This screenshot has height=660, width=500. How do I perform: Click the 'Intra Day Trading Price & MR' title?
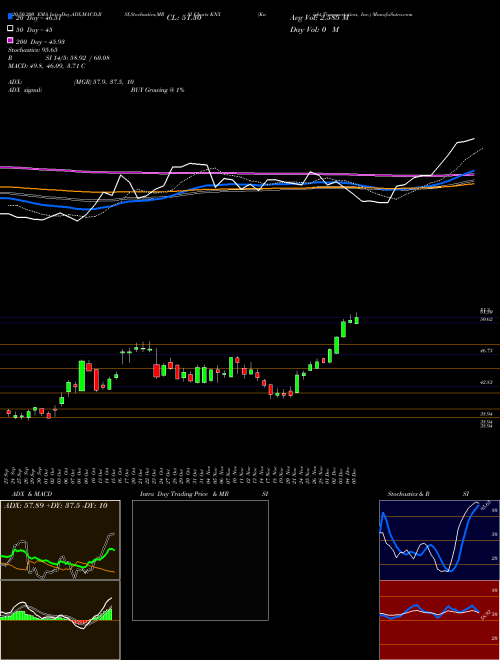tap(184, 494)
